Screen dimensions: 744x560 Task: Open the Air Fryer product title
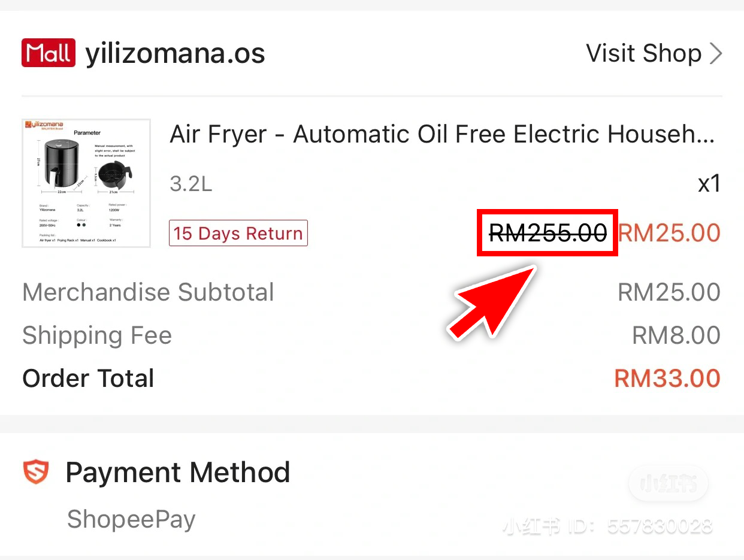442,134
